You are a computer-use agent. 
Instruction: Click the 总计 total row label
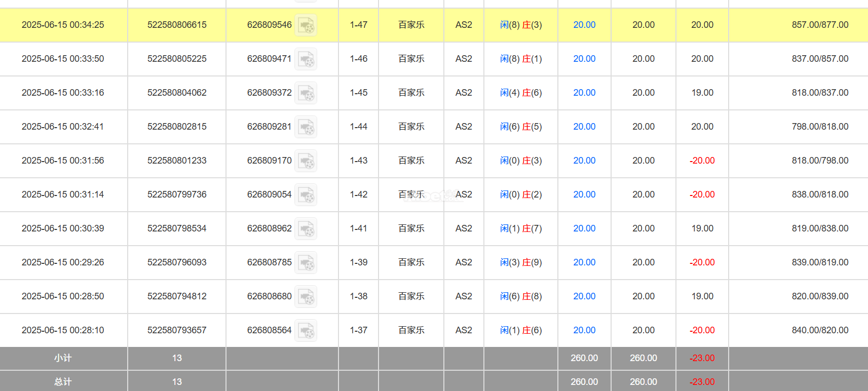pyautogui.click(x=63, y=382)
